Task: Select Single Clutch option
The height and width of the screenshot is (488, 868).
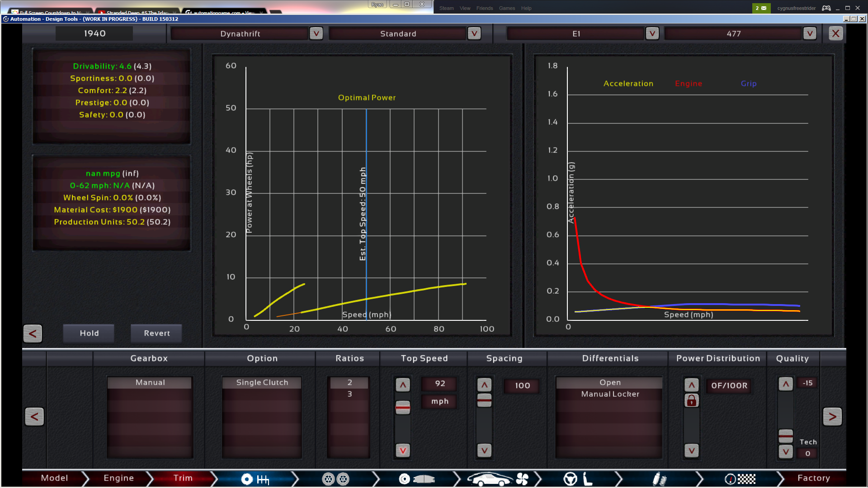Action: click(x=262, y=383)
